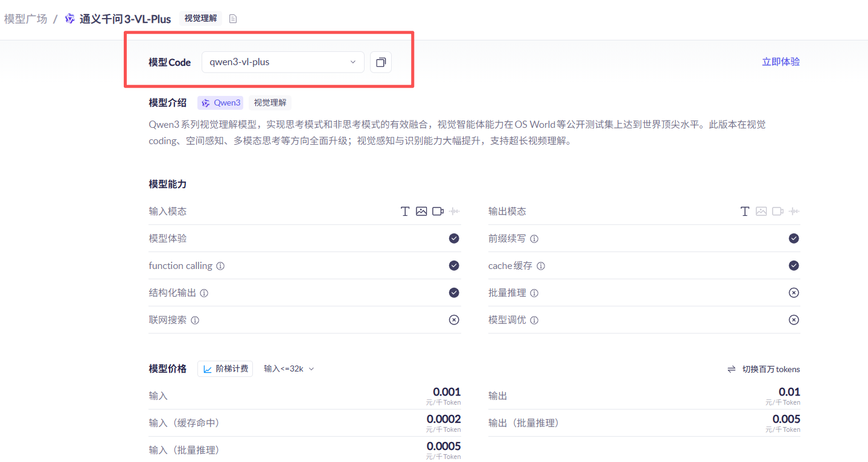The height and width of the screenshot is (462, 868).
Task: Click the checkmark icon for 模型体验
Action: point(454,238)
